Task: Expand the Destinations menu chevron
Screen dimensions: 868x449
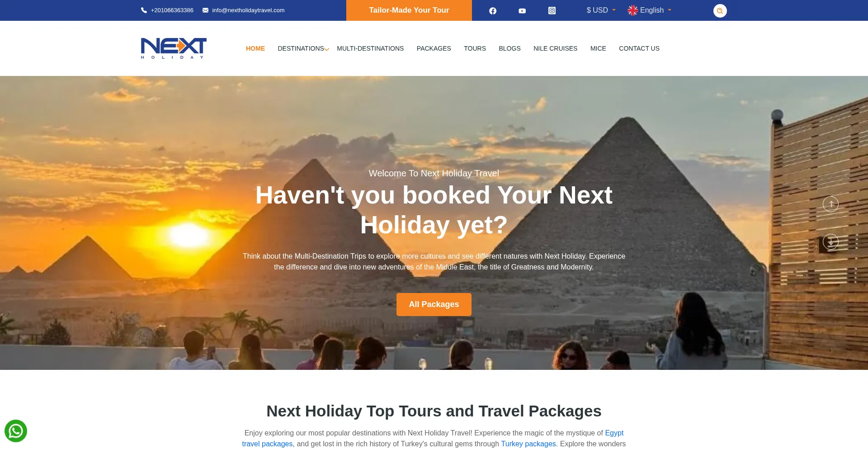Action: (x=327, y=49)
